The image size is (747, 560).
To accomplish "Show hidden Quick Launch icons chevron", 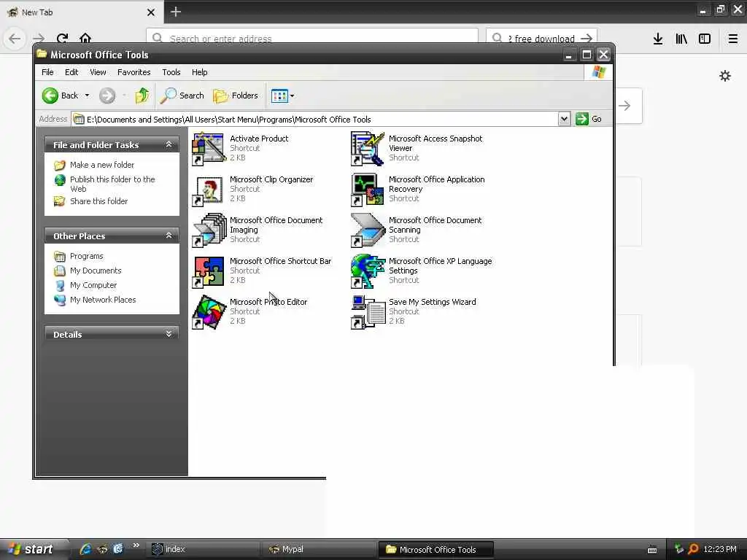I will tap(136, 545).
